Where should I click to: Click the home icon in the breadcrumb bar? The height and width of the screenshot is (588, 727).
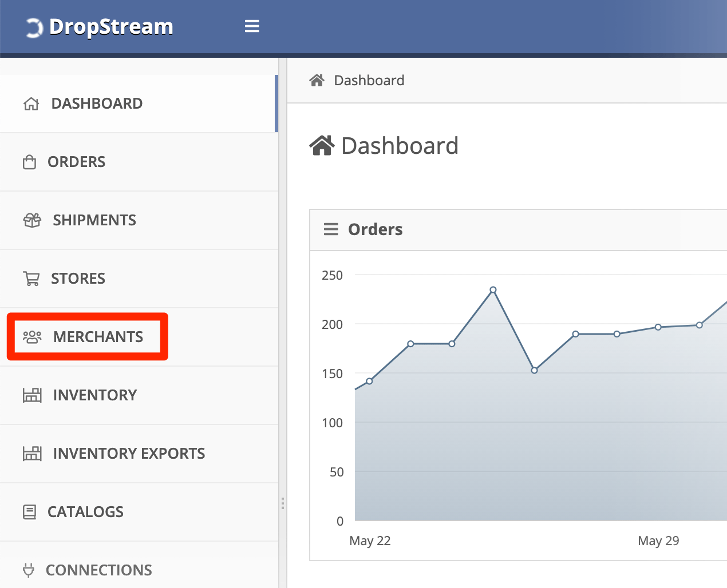(317, 80)
